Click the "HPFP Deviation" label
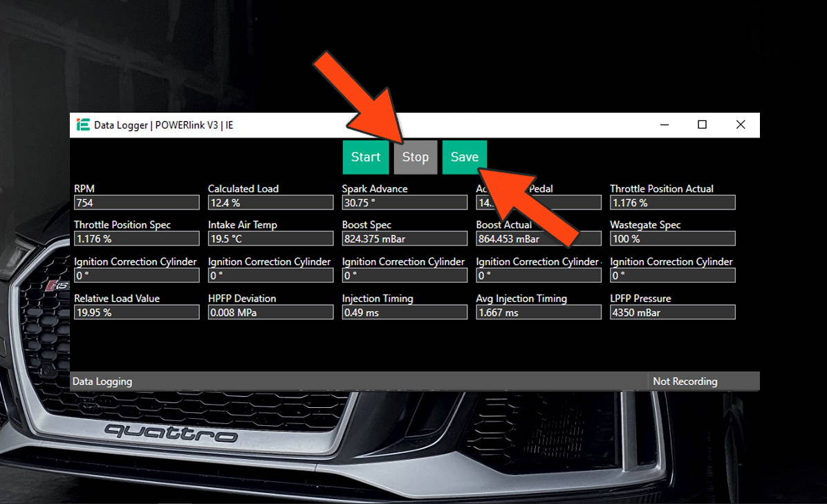The width and height of the screenshot is (827, 504). 241,299
